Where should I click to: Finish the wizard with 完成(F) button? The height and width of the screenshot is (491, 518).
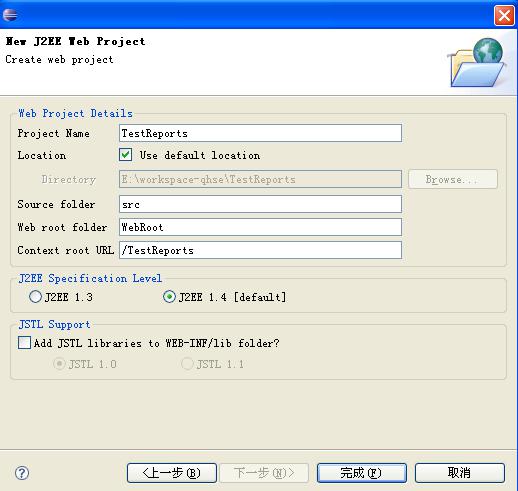pyautogui.click(x=362, y=473)
